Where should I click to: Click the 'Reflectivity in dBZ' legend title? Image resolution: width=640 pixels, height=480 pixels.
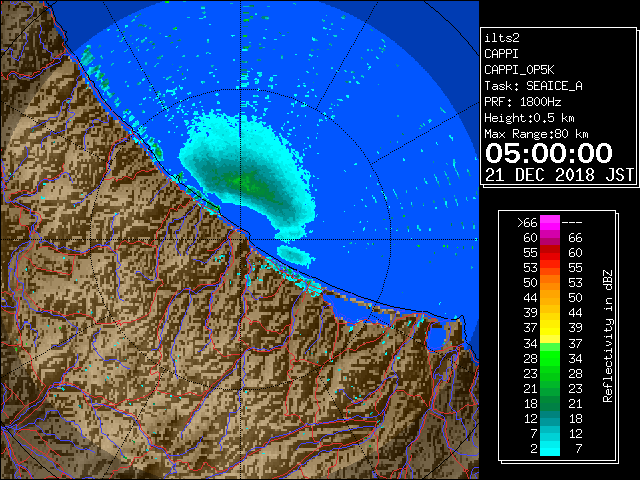coord(608,336)
